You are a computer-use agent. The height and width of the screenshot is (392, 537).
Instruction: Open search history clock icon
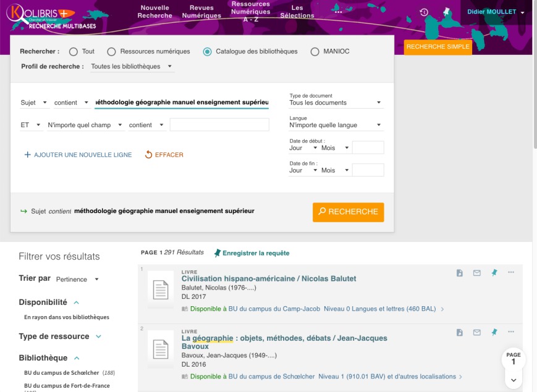pyautogui.click(x=424, y=12)
